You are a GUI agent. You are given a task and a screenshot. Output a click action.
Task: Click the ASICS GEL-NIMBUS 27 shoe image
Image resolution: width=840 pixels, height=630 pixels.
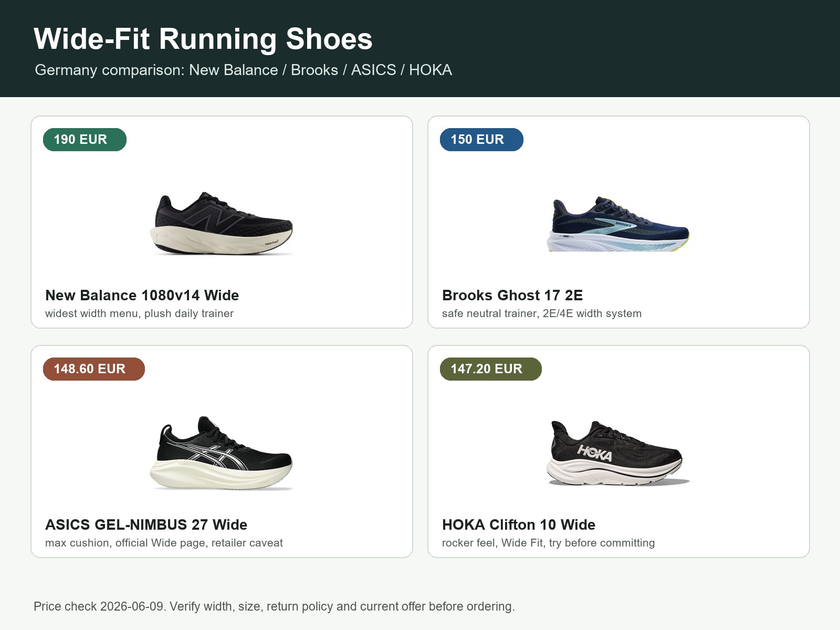pos(222,453)
